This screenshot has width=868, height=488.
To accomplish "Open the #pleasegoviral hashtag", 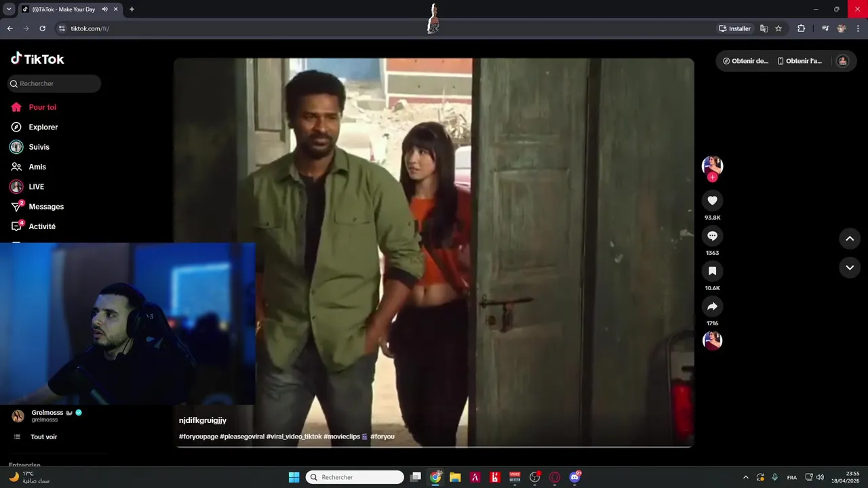I will tap(242, 436).
